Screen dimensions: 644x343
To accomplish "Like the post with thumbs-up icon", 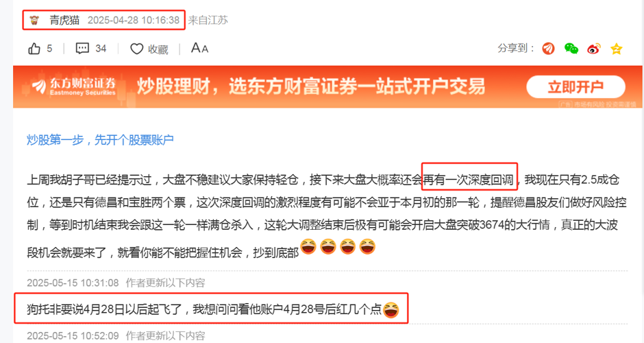I will pos(34,49).
